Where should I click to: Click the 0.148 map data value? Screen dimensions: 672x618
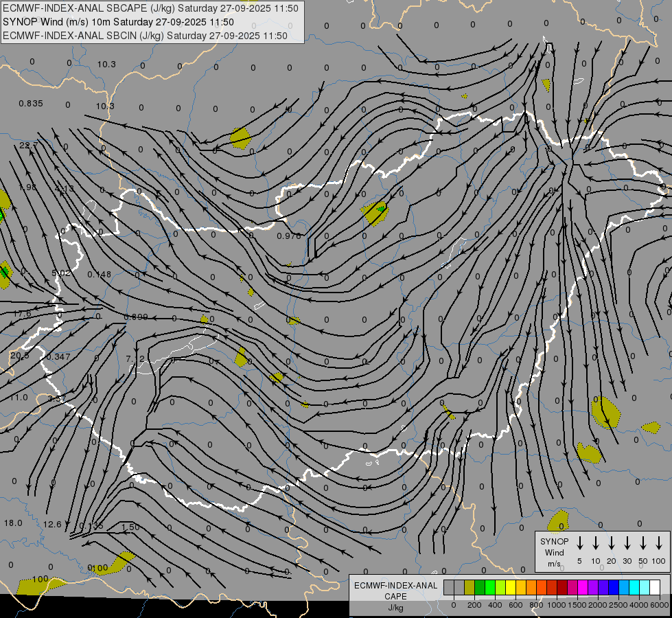coord(100,275)
